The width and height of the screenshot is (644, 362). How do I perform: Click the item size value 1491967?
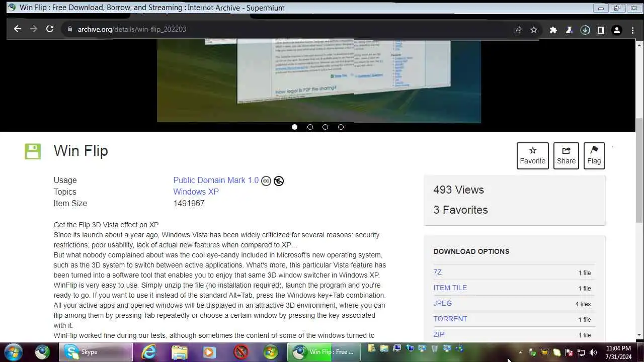(x=189, y=203)
